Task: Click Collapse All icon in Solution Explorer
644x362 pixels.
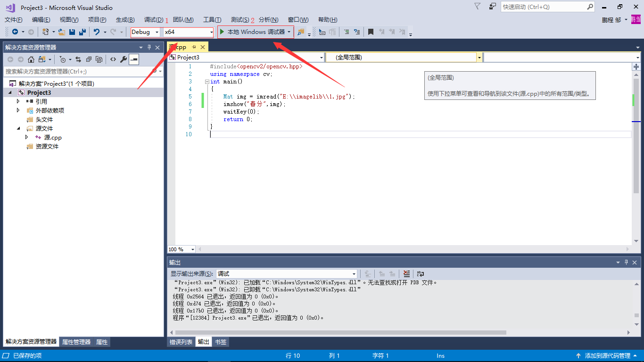Action: (89, 59)
